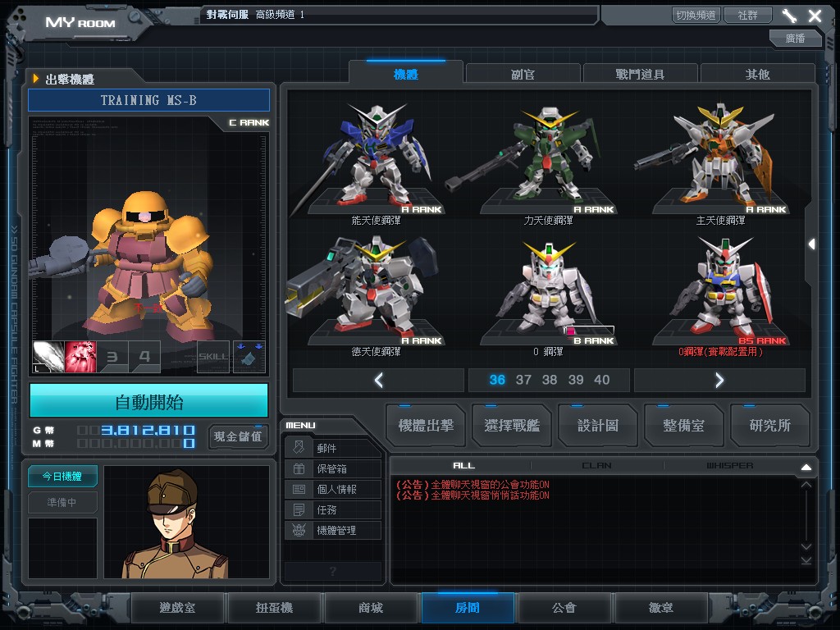Click the TRAINING MS-B unit name bar
This screenshot has width=840, height=630.
click(x=149, y=100)
